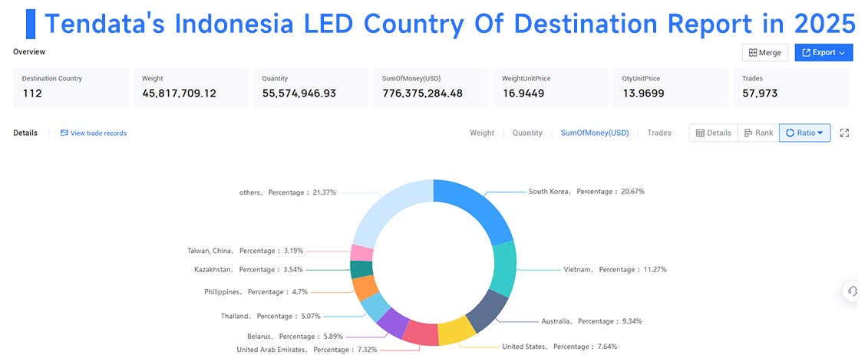This screenshot has width=868, height=355.
Task: Click the Overview heading
Action: (x=29, y=52)
